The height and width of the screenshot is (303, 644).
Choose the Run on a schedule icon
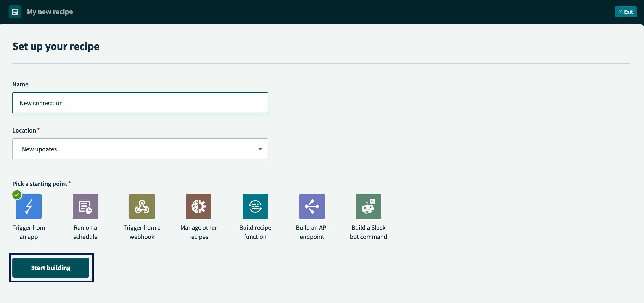tap(85, 206)
